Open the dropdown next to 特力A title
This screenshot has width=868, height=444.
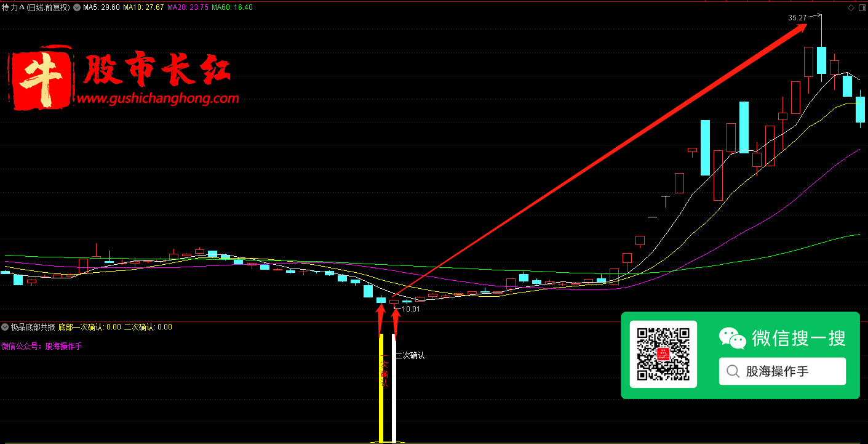pyautogui.click(x=77, y=8)
